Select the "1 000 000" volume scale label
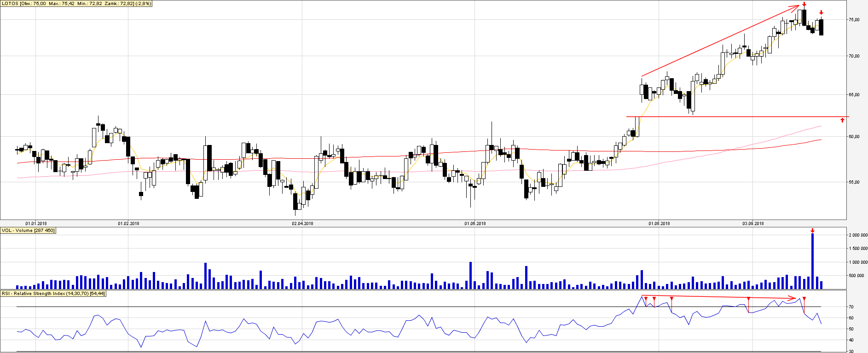Image resolution: width=868 pixels, height=353 pixels. click(x=858, y=262)
